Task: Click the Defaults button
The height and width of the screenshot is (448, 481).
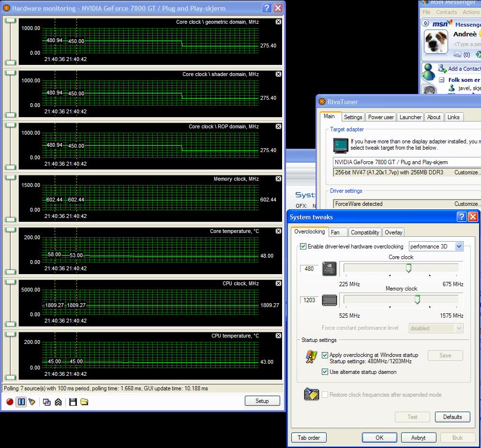Action: (452, 417)
